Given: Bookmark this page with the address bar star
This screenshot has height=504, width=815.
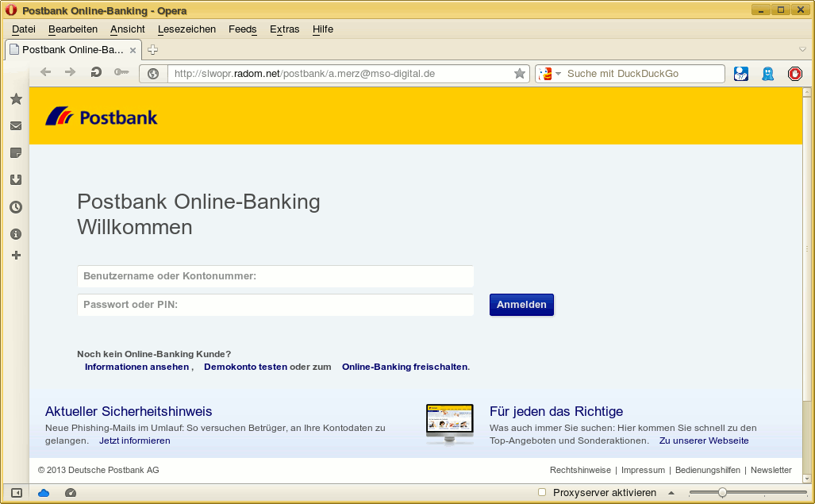Looking at the screenshot, I should tap(520, 72).
